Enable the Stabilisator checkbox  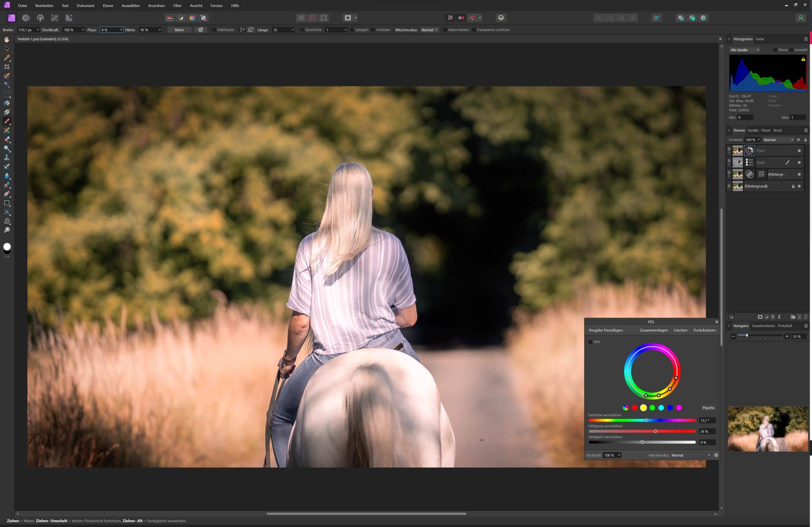click(214, 30)
